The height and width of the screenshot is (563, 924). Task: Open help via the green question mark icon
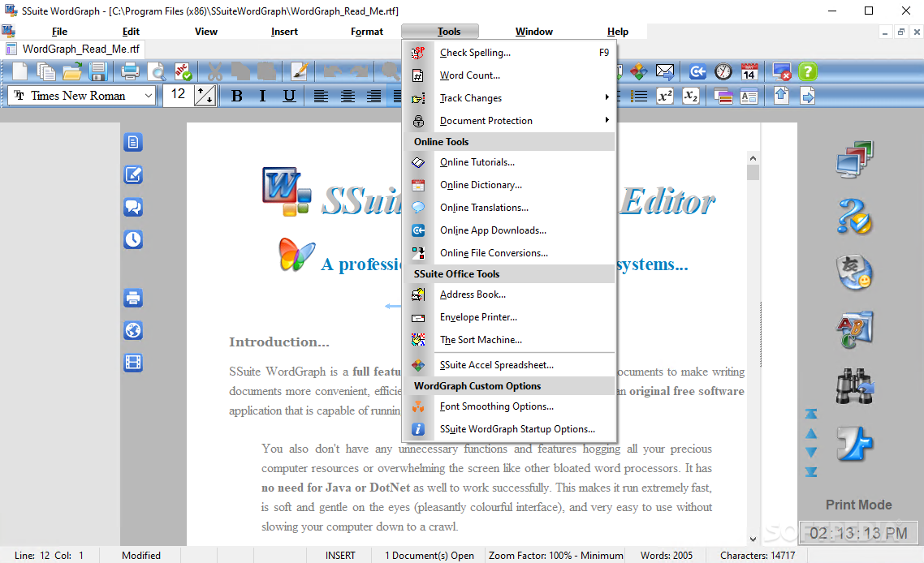click(808, 72)
